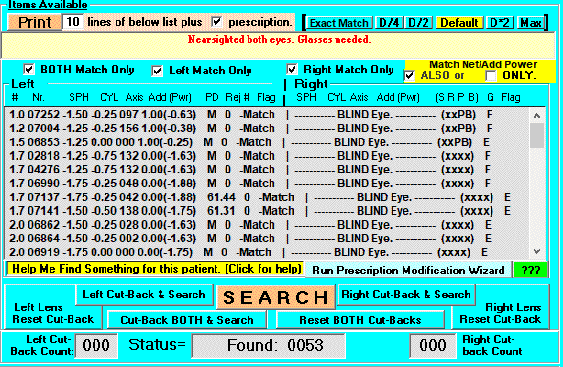This screenshot has height=367, width=563.
Task: Select list row for glasses 06919
Action: (266, 252)
